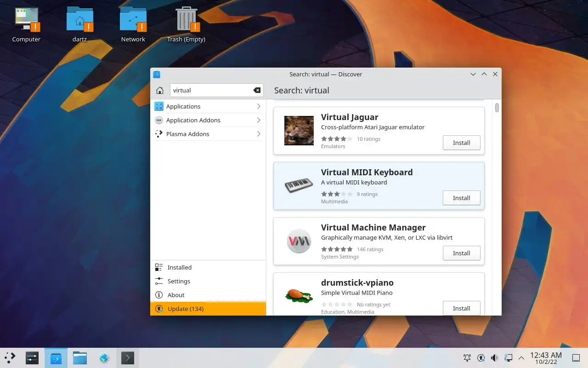Clear the search field text

click(x=257, y=90)
